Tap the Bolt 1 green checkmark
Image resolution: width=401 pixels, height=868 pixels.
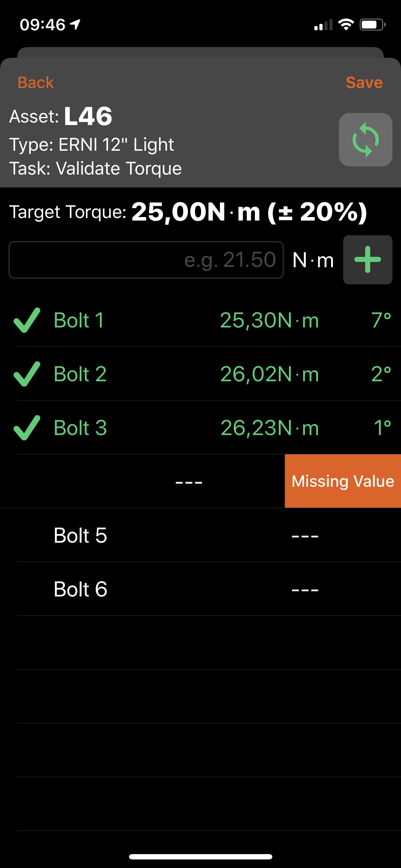click(27, 320)
